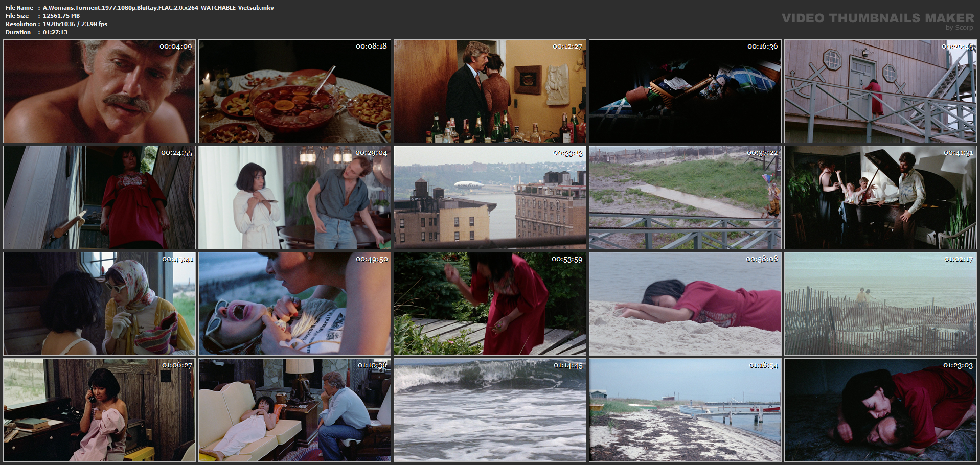Click the Resolution label
Screen dimensions: 980x465
click(x=21, y=24)
